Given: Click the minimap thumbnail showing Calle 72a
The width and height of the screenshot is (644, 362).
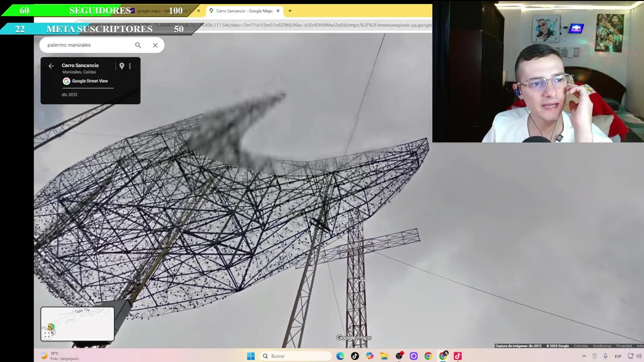Looking at the screenshot, I should tap(77, 324).
